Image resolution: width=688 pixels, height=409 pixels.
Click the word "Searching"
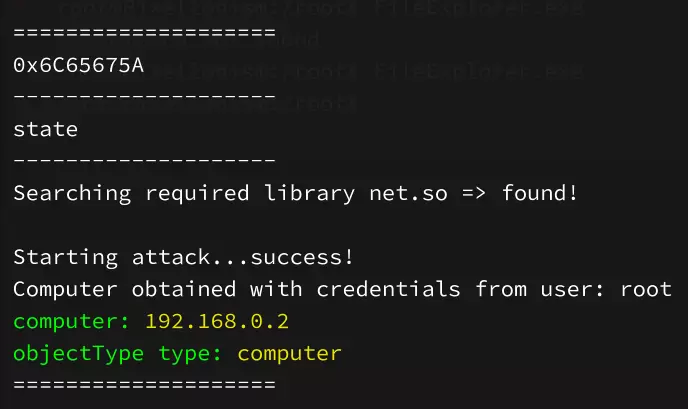coord(67,193)
